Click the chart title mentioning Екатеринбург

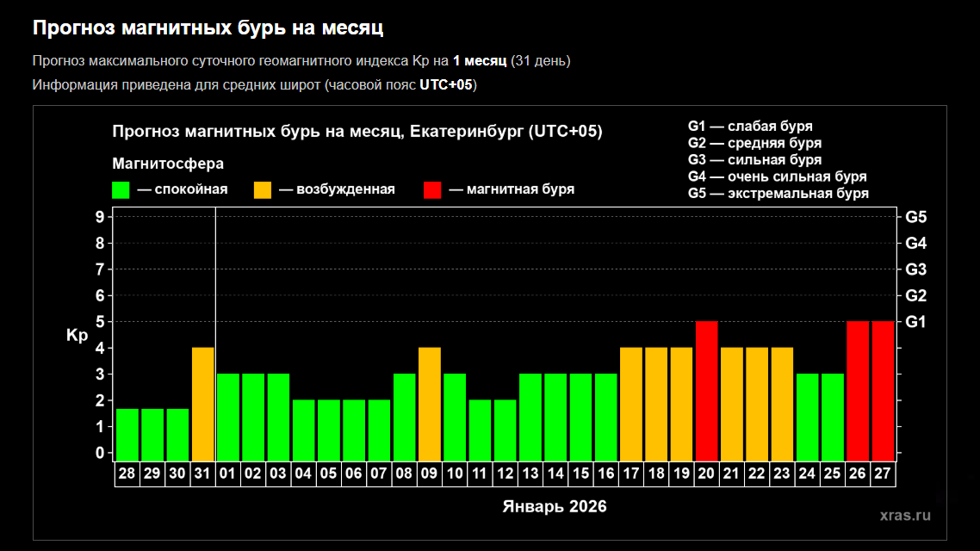pos(357,132)
